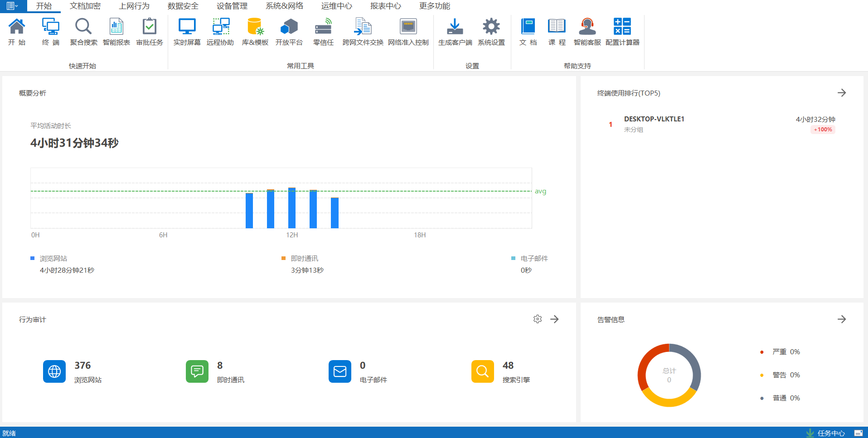This screenshot has height=438, width=868.
Task: Toggle 即时通讯 legend series in chart
Action: click(304, 259)
